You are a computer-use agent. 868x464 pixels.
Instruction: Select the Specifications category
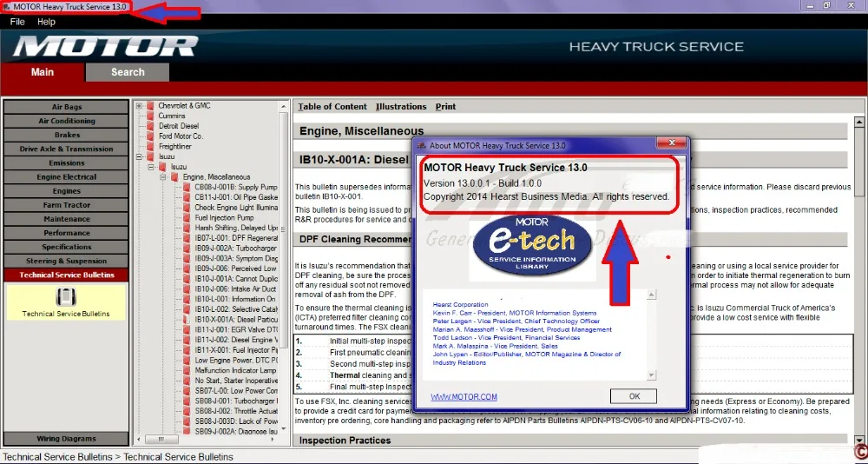[x=67, y=247]
